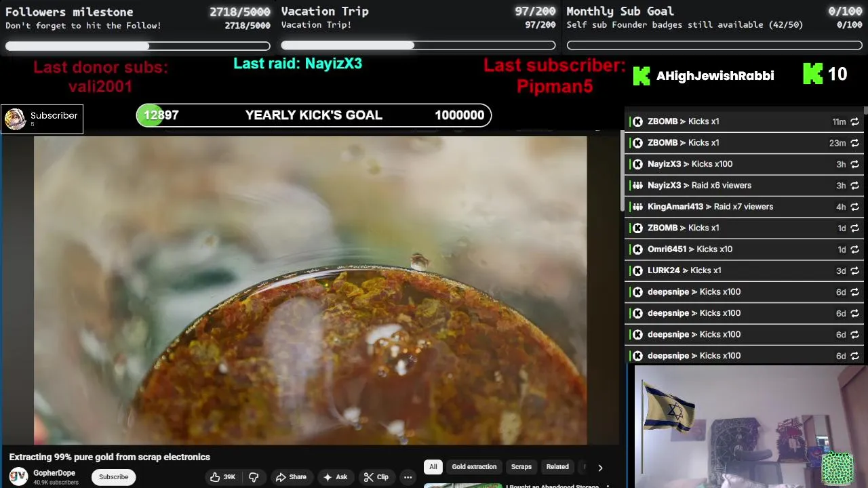Viewport: 868px width, 488px height.
Task: Click the '40.9K subscribers' text
Action: click(x=56, y=483)
